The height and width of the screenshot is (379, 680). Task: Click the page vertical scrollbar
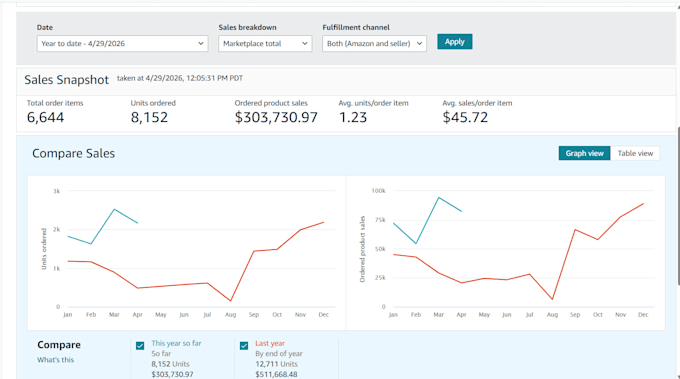[x=678, y=206]
